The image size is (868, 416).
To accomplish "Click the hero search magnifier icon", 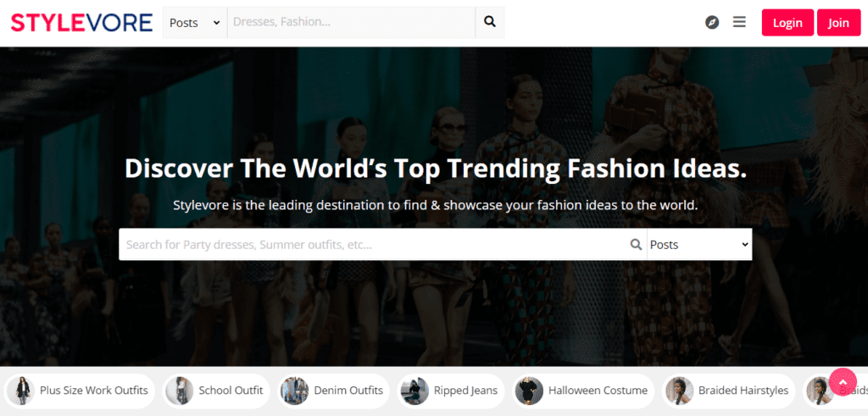I will click(637, 245).
